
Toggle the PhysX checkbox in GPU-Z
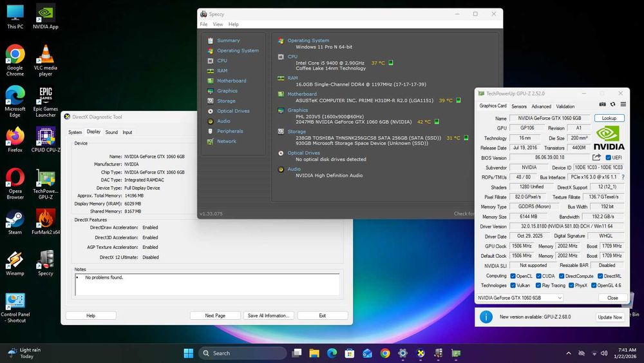click(x=571, y=285)
